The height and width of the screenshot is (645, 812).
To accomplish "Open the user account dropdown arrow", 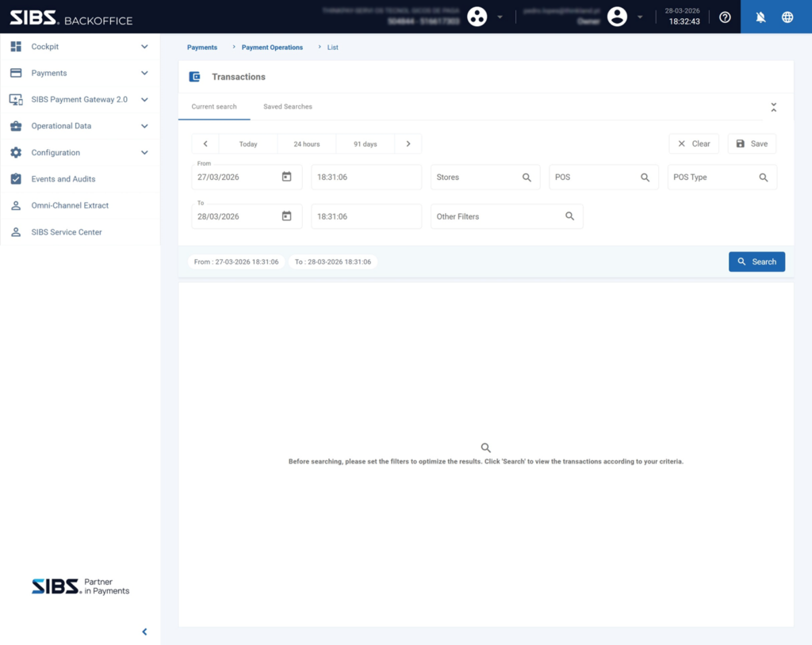I will click(640, 17).
